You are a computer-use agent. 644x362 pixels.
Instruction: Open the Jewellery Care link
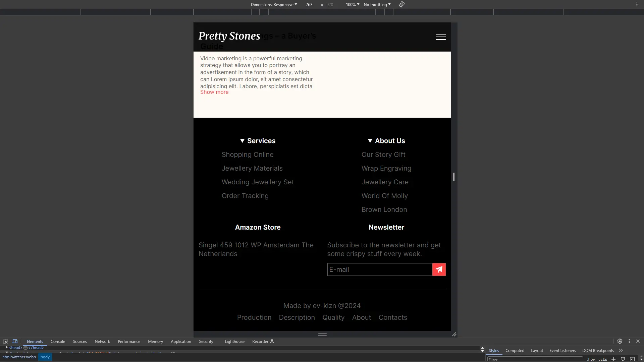tap(385, 182)
